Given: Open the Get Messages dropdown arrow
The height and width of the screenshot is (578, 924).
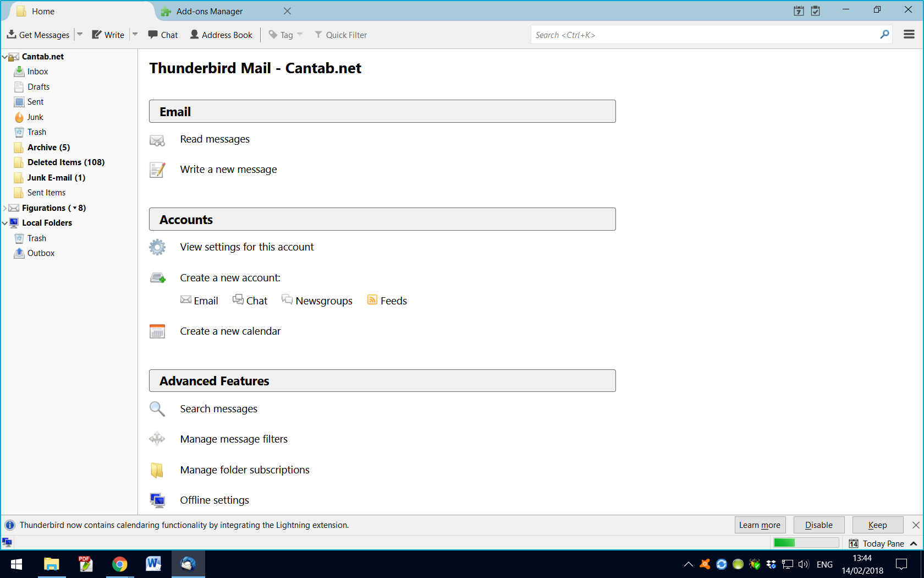Looking at the screenshot, I should [79, 34].
